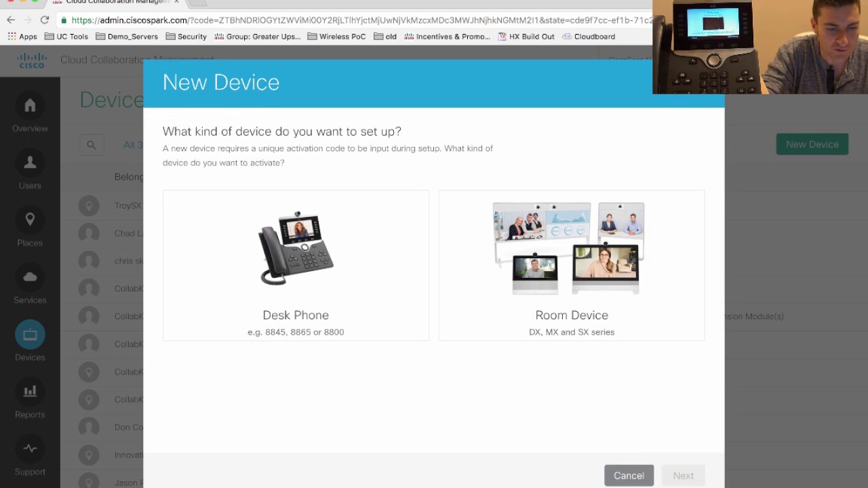Close the Cloud Collaboration Management tab

coord(176,3)
